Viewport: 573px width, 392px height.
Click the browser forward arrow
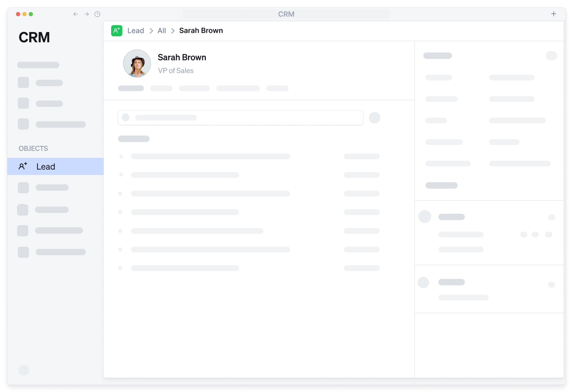87,14
